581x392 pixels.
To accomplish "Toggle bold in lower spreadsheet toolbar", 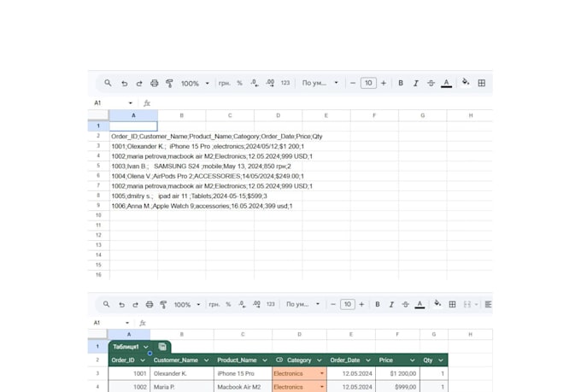I will [377, 304].
